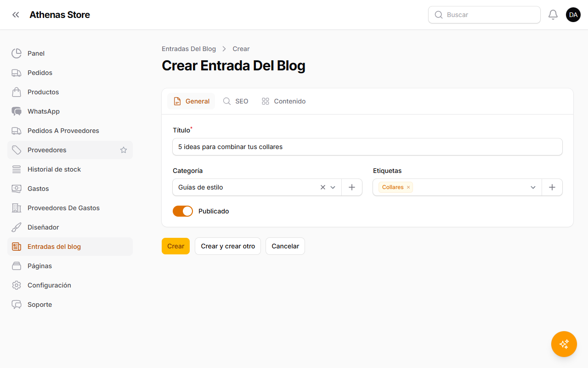Open Pedidos A Proveedores in the sidebar
The width and height of the screenshot is (588, 368).
(x=70, y=131)
